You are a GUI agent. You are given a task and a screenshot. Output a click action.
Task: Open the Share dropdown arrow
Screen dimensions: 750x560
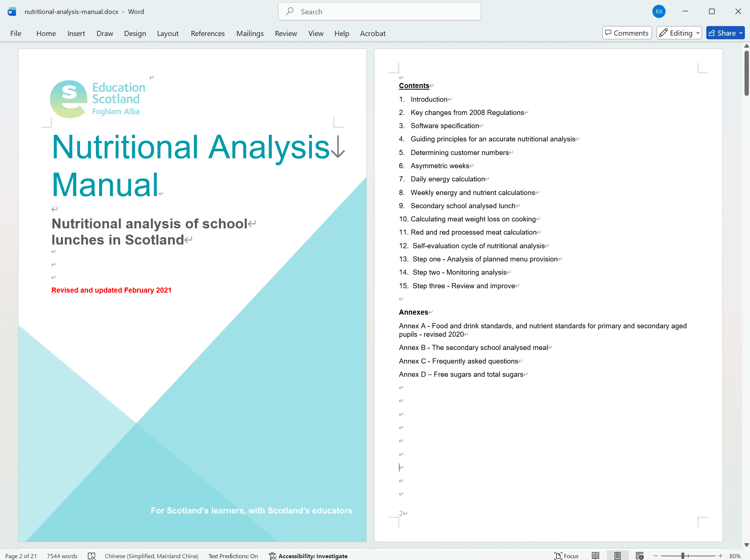[741, 33]
